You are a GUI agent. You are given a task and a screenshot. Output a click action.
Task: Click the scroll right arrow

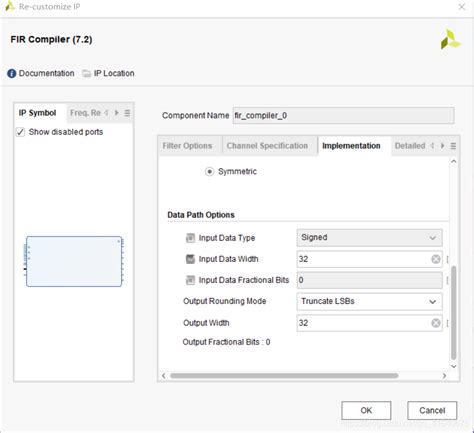444,376
